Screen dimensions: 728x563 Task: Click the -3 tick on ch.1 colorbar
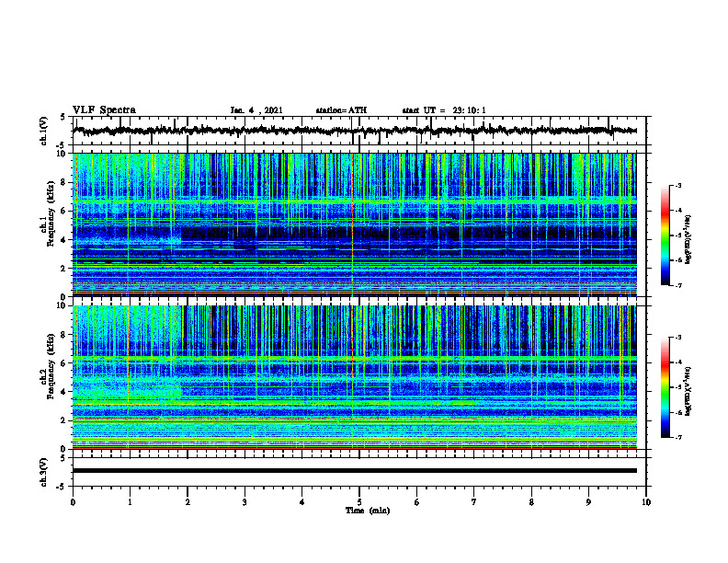pos(677,185)
